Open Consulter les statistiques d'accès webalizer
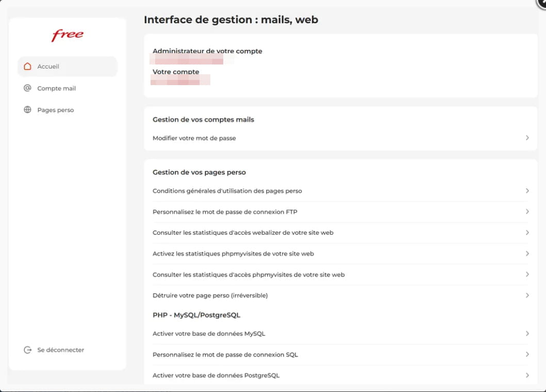546x392 pixels. (243, 233)
